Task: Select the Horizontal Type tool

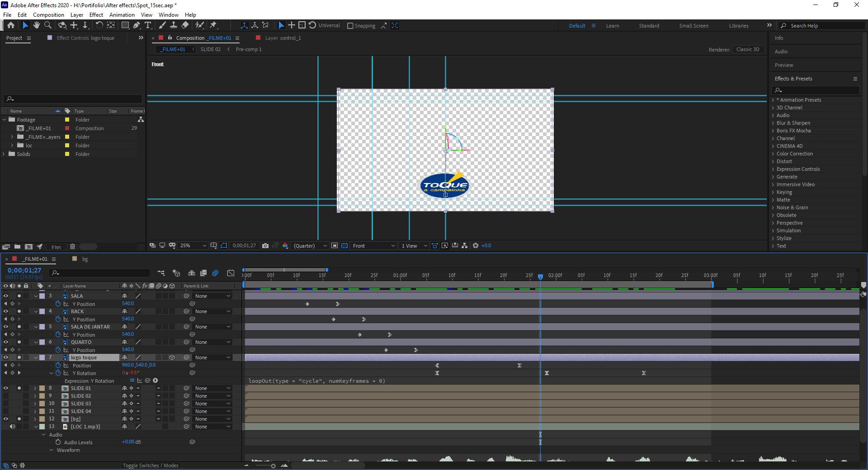Action: pos(148,25)
